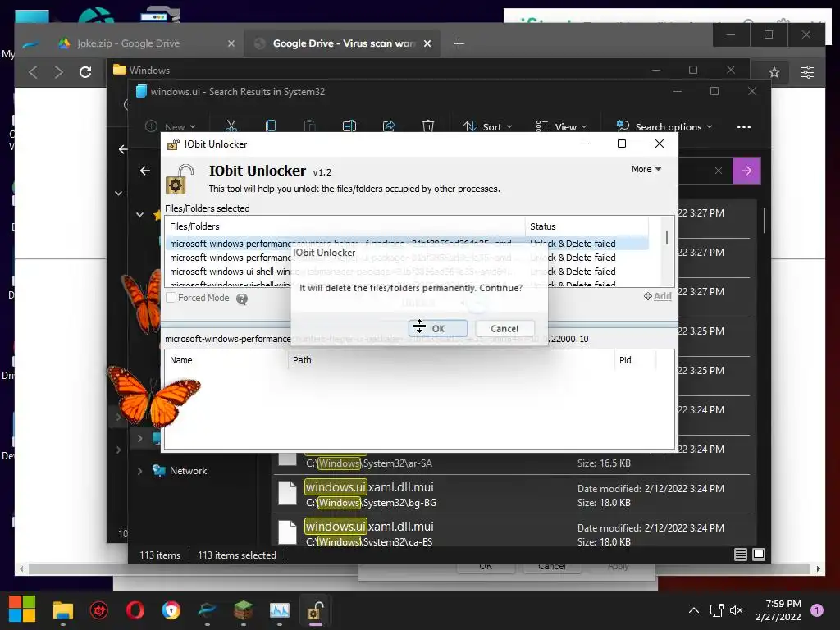Show hidden tray icons chevron
The width and height of the screenshot is (840, 630).
coord(694,610)
